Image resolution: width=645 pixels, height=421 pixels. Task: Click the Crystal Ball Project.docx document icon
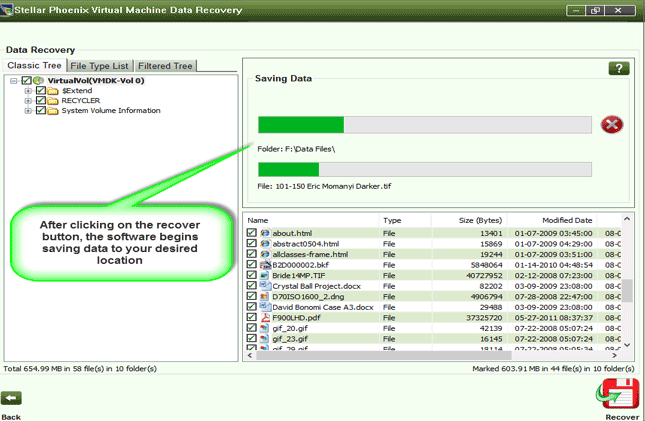[x=265, y=286]
